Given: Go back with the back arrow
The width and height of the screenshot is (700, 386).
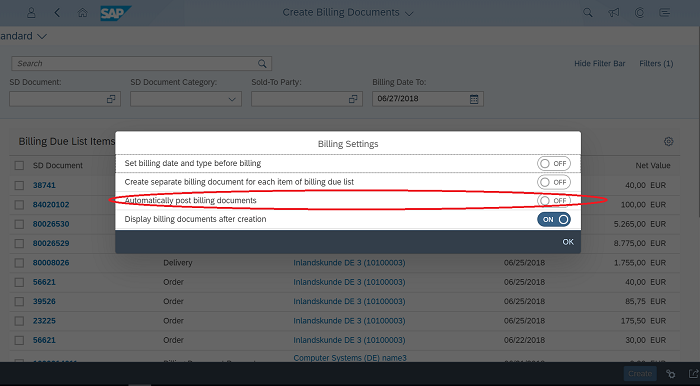Looking at the screenshot, I should pos(57,12).
